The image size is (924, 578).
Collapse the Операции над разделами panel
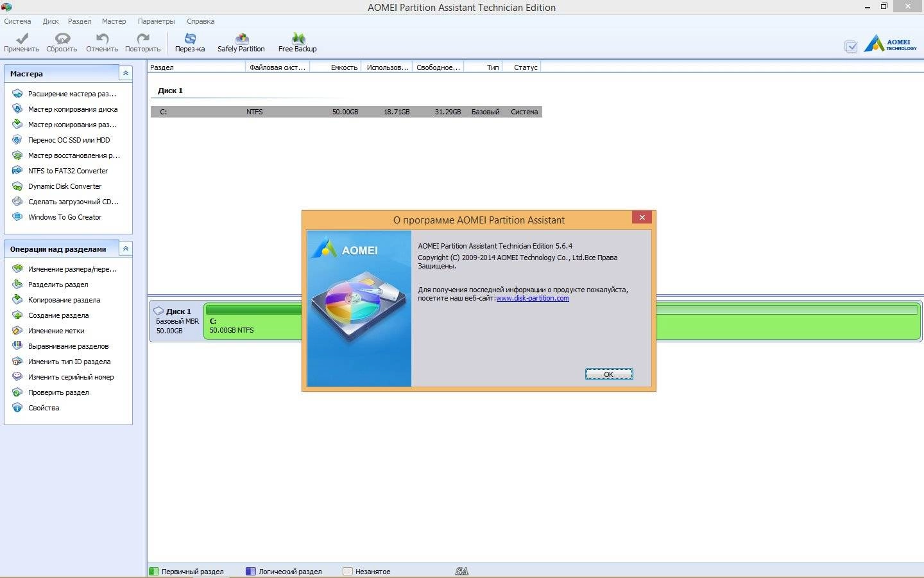tap(126, 249)
